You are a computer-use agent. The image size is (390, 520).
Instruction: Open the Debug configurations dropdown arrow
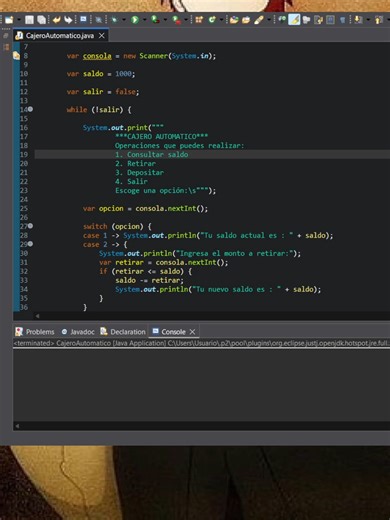[124, 20]
